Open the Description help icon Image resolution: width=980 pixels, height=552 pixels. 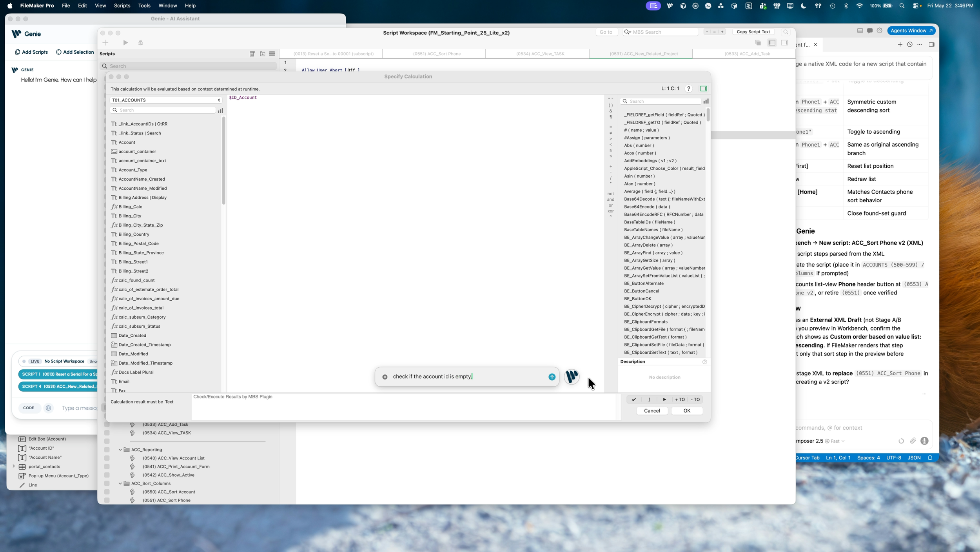[x=704, y=362]
